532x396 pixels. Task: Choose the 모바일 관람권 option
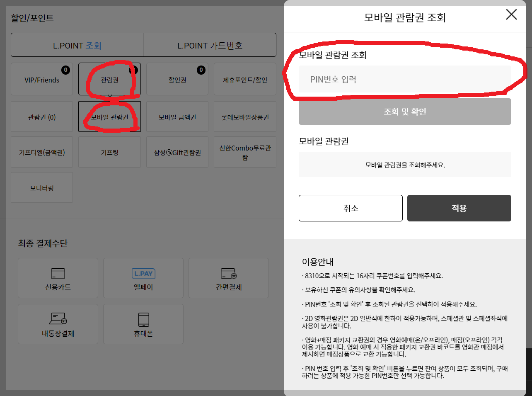[x=109, y=117]
